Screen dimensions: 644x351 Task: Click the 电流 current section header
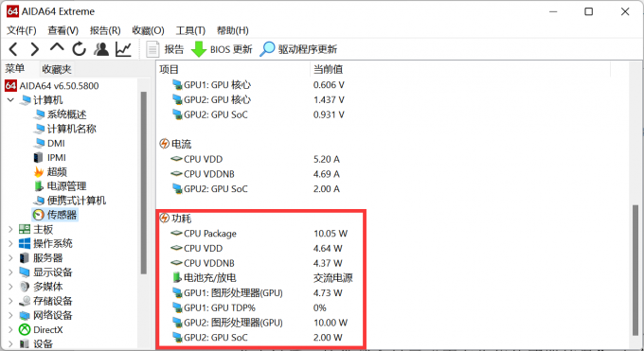point(176,144)
